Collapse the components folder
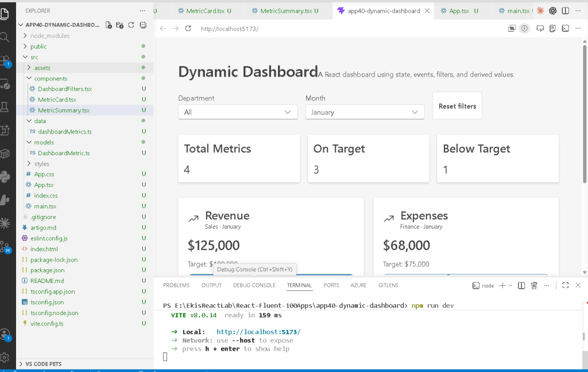The height and width of the screenshot is (372, 588). [51, 78]
